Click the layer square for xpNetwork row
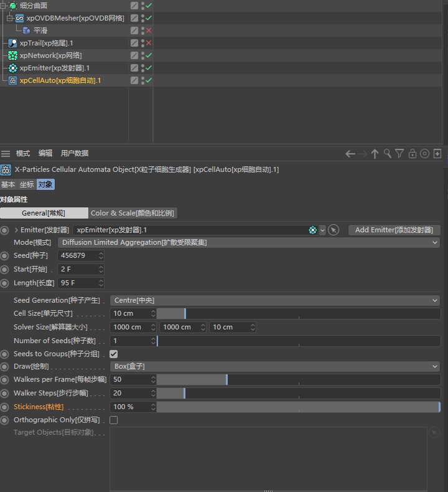Image resolution: width=448 pixels, height=492 pixels. coord(134,55)
